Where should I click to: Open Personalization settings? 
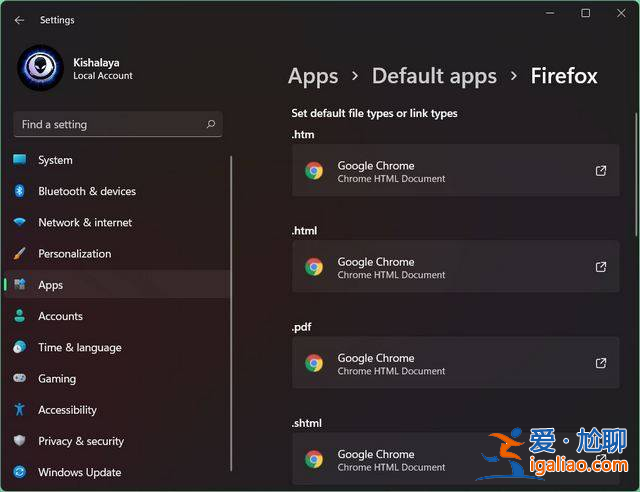coord(118,254)
